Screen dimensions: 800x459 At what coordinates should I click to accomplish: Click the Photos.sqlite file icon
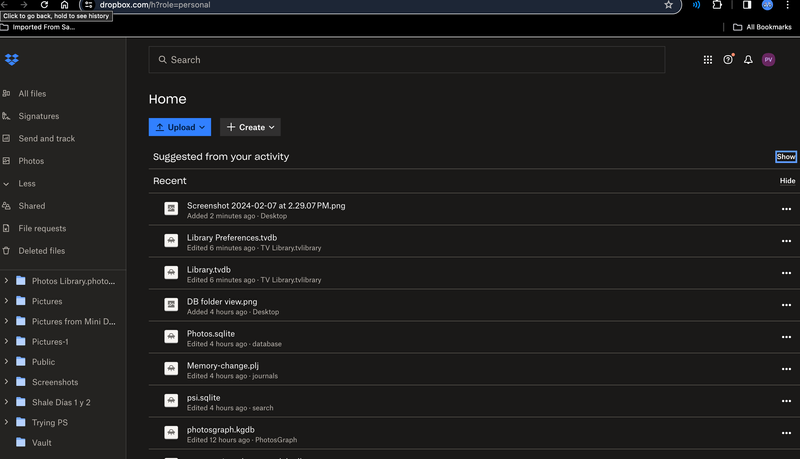point(171,337)
